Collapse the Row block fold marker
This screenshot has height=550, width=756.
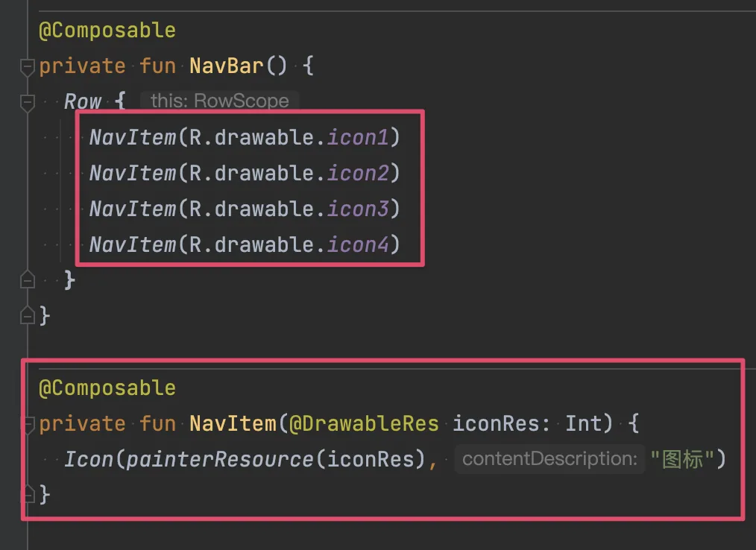pos(27,103)
